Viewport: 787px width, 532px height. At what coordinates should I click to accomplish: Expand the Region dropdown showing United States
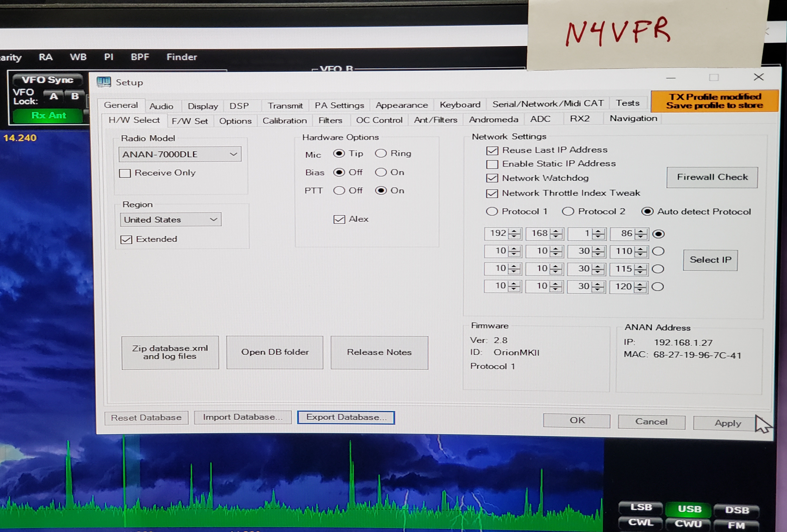point(171,219)
